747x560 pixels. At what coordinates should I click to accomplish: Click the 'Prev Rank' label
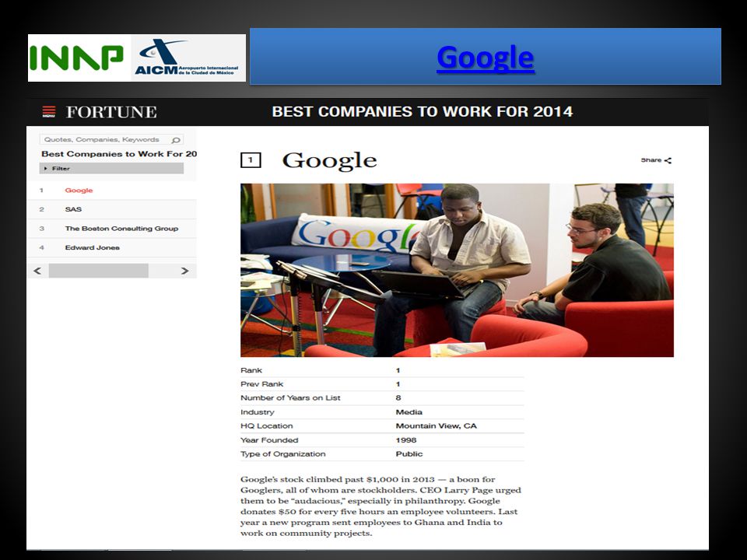(261, 384)
